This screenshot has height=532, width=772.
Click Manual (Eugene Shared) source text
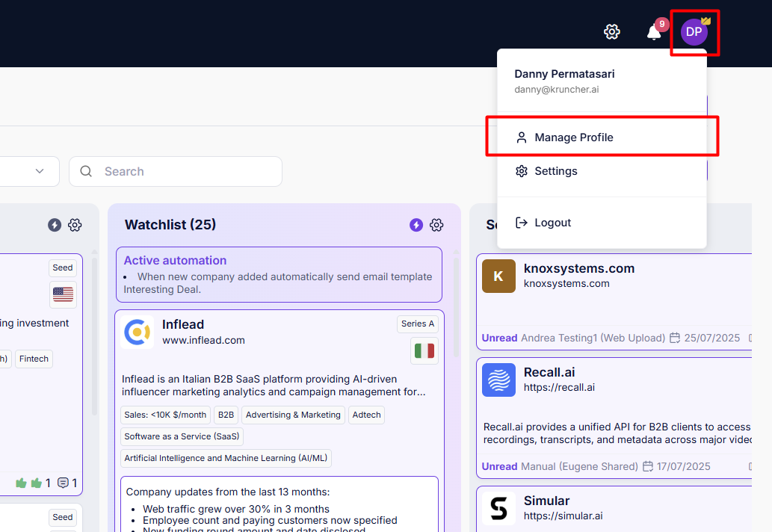pyautogui.click(x=579, y=466)
